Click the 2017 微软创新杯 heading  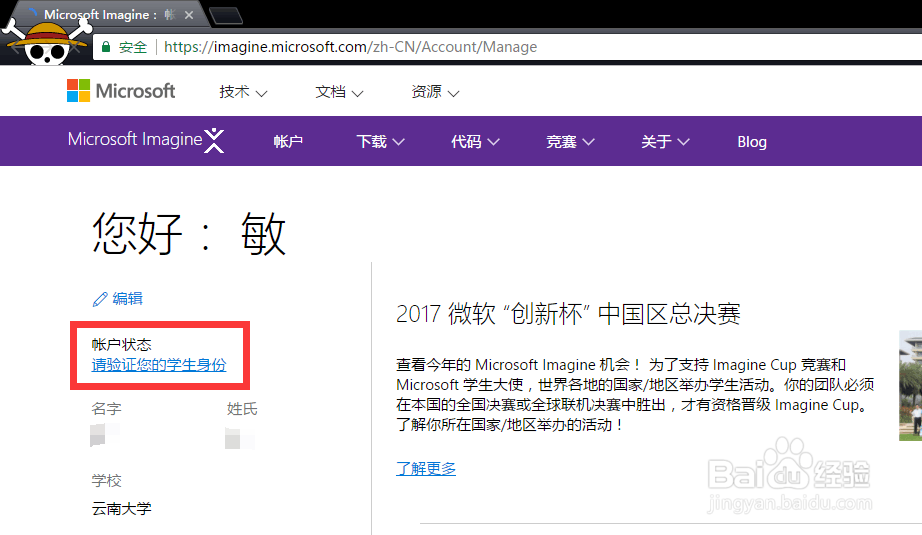pyautogui.click(x=568, y=313)
